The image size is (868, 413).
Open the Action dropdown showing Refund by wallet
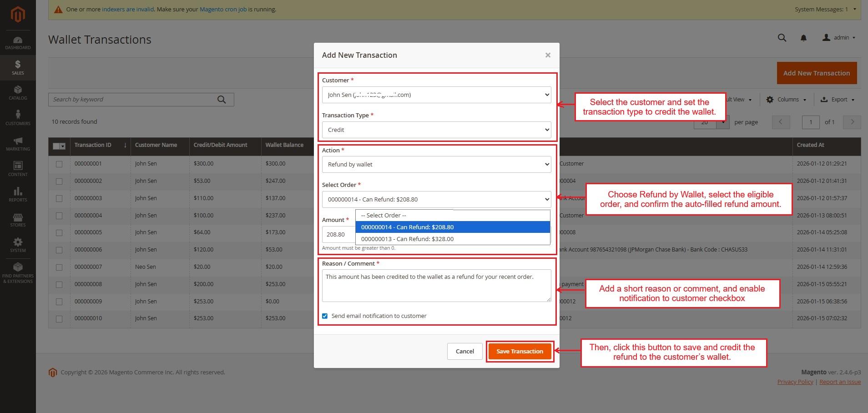436,165
